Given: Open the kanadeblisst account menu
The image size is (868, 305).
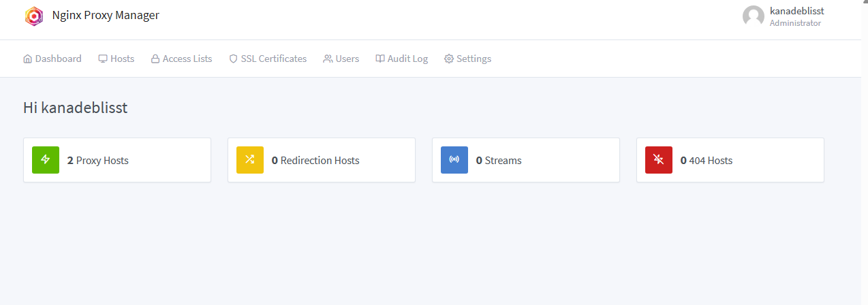Looking at the screenshot, I should [x=784, y=16].
